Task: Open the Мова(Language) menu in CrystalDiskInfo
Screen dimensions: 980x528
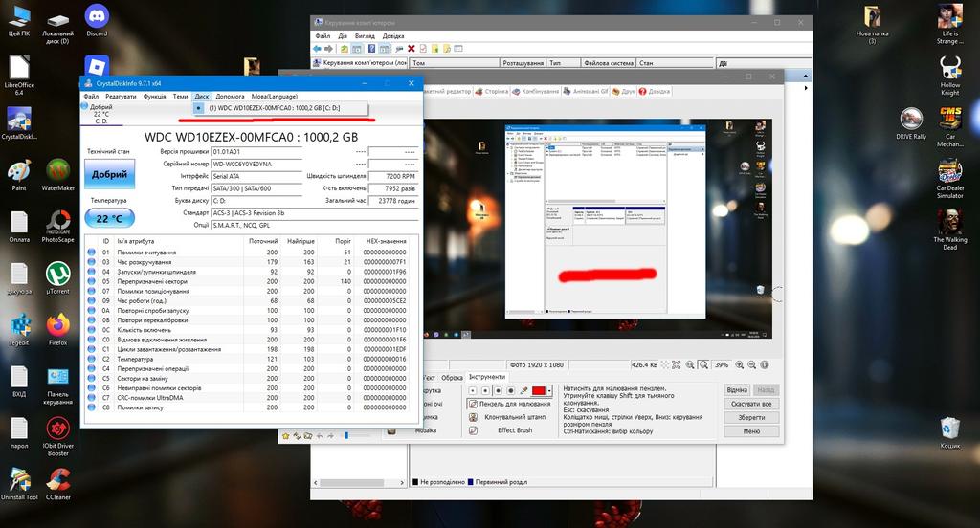Action: tap(275, 96)
